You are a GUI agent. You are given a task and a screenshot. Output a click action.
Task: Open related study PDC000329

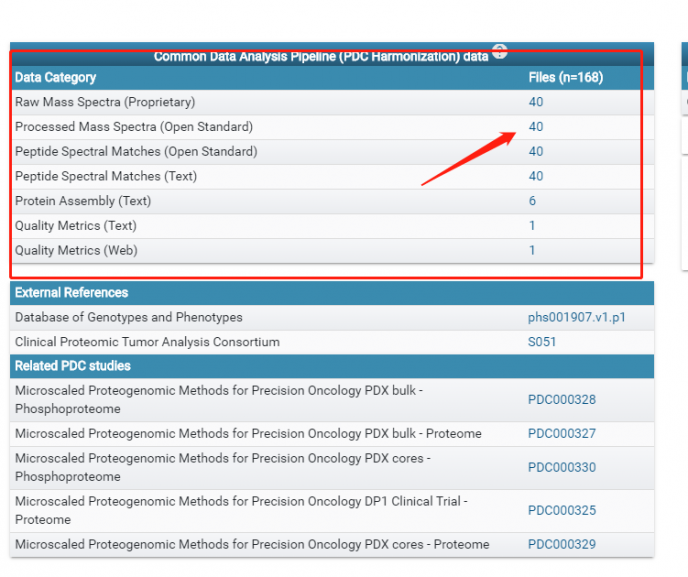(561, 545)
